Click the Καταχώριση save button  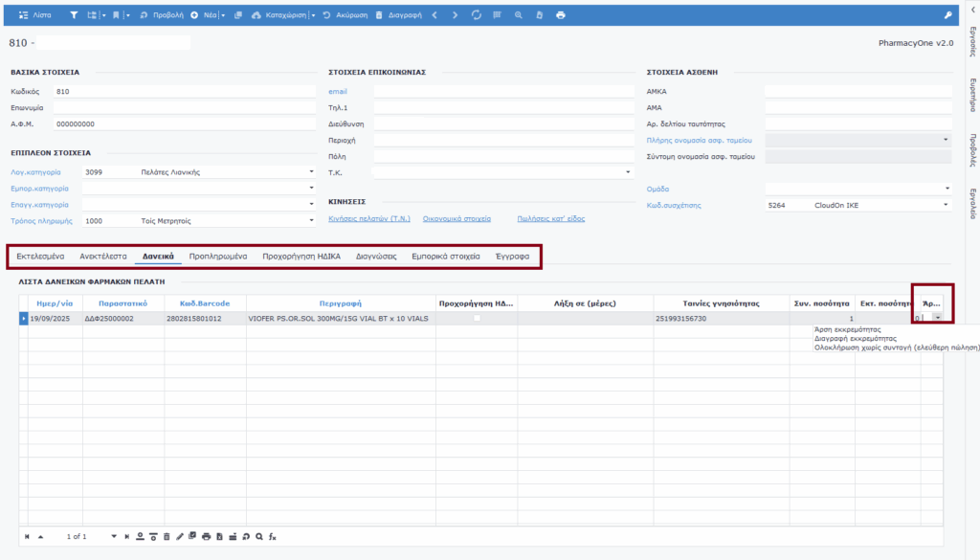point(281,15)
